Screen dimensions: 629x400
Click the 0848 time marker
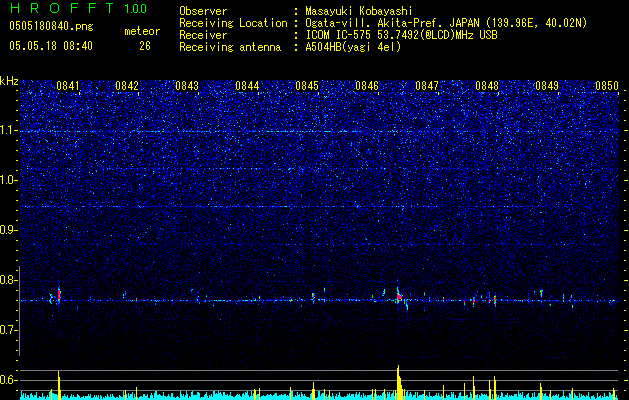click(x=487, y=86)
